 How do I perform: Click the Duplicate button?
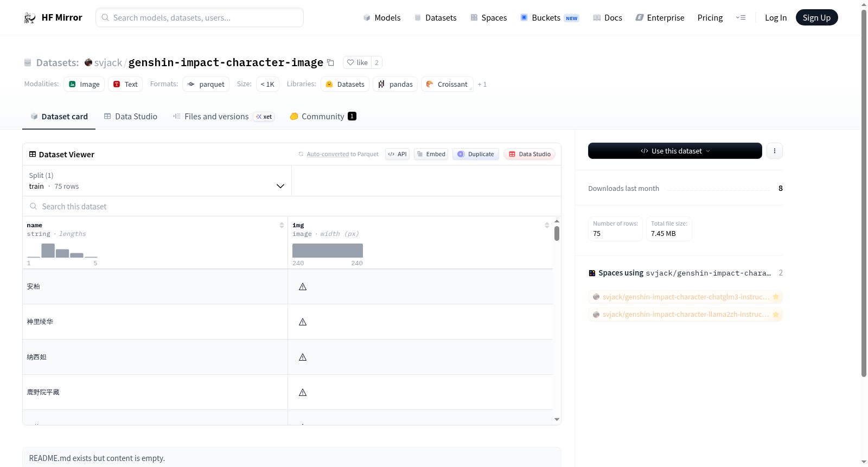click(476, 154)
